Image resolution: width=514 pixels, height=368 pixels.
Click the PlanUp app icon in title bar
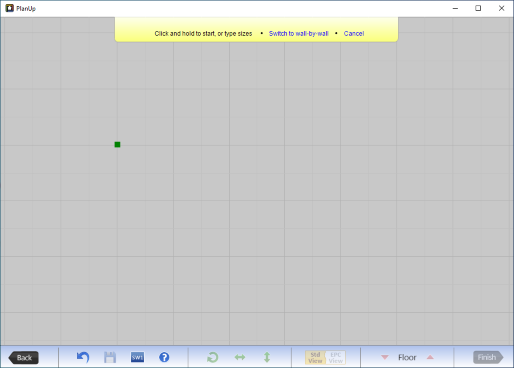click(9, 8)
